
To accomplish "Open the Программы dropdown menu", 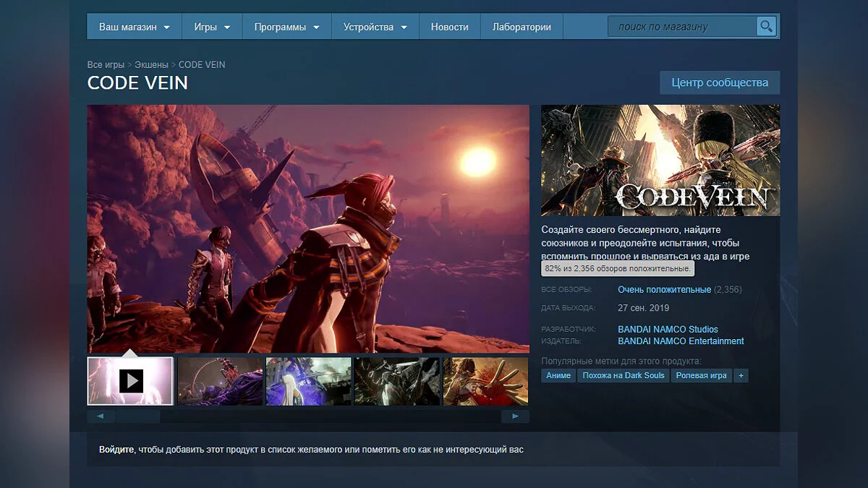I will tap(286, 27).
